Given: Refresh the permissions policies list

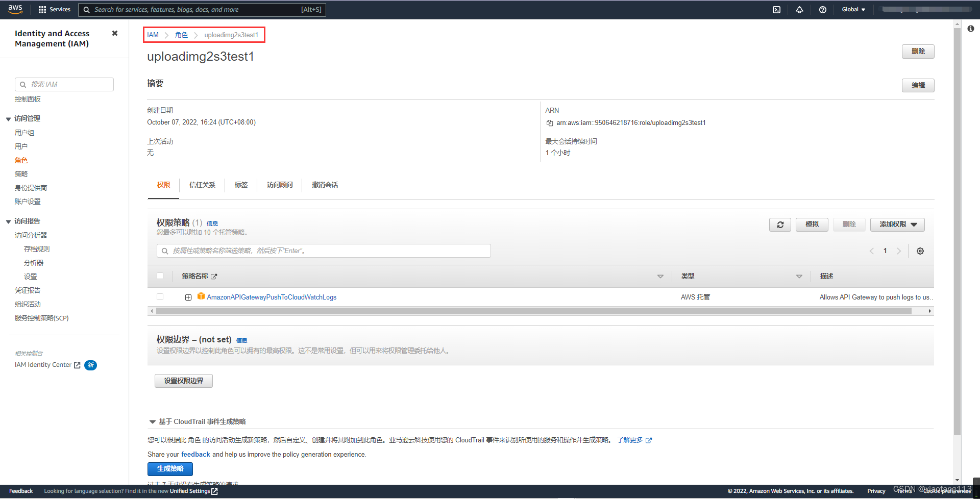Looking at the screenshot, I should (780, 224).
